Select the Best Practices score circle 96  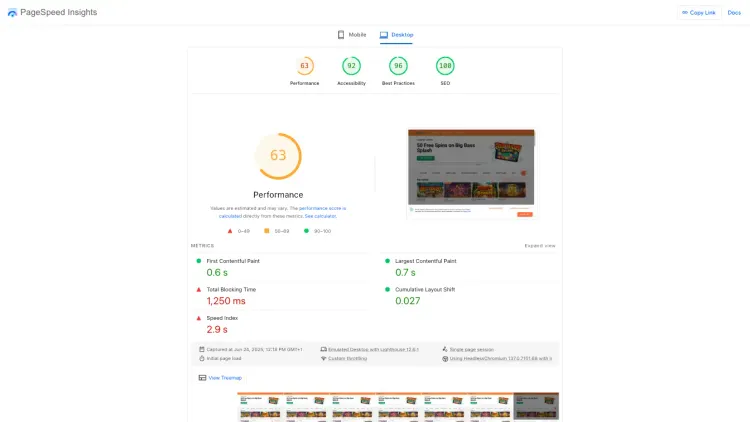398,66
